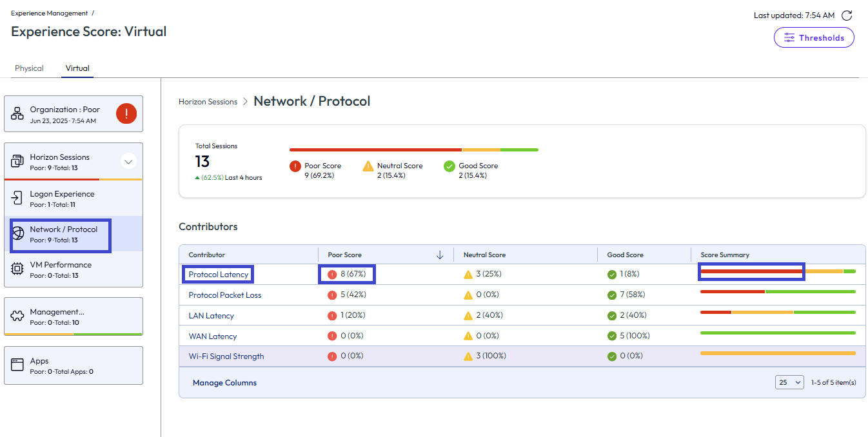
Task: Open the Thresholds button
Action: [x=814, y=38]
